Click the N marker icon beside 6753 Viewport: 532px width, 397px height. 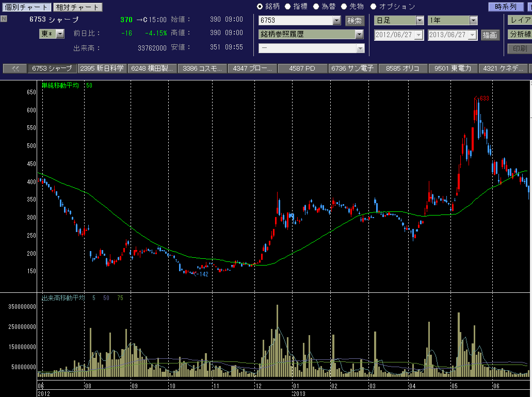click(4, 19)
